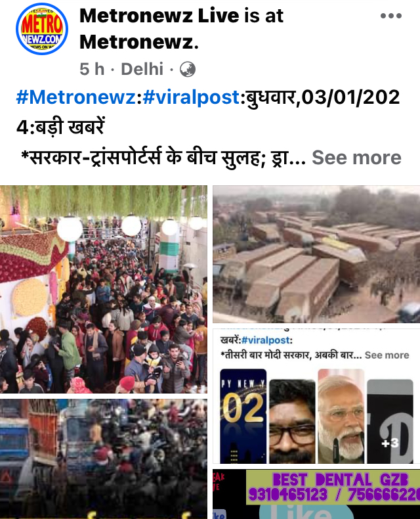The width and height of the screenshot is (420, 519).
Task: Open the Metronewz location link
Action: pyautogui.click(x=139, y=42)
